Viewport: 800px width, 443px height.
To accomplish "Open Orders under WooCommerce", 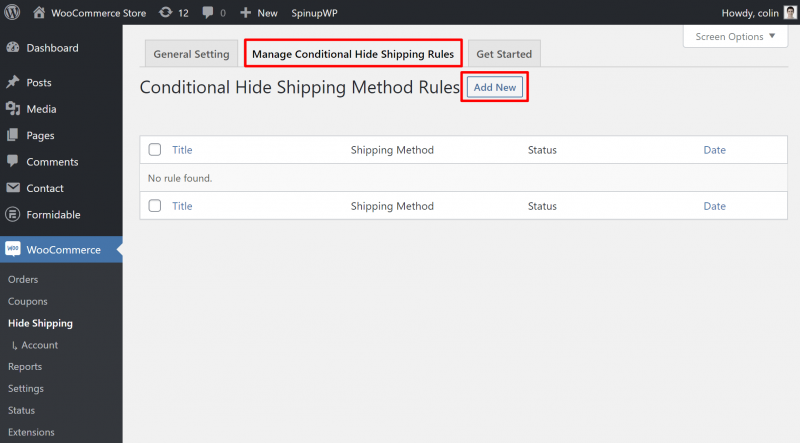I will coord(23,279).
